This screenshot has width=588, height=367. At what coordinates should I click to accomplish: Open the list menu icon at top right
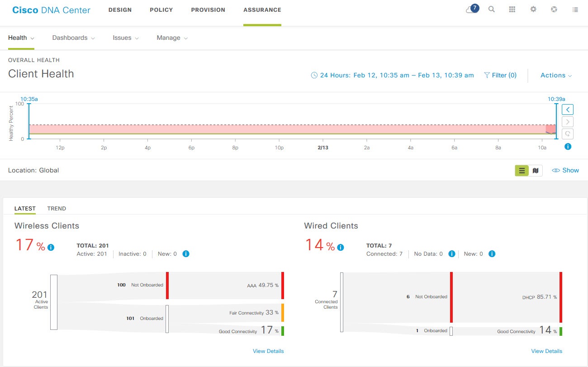pos(575,9)
